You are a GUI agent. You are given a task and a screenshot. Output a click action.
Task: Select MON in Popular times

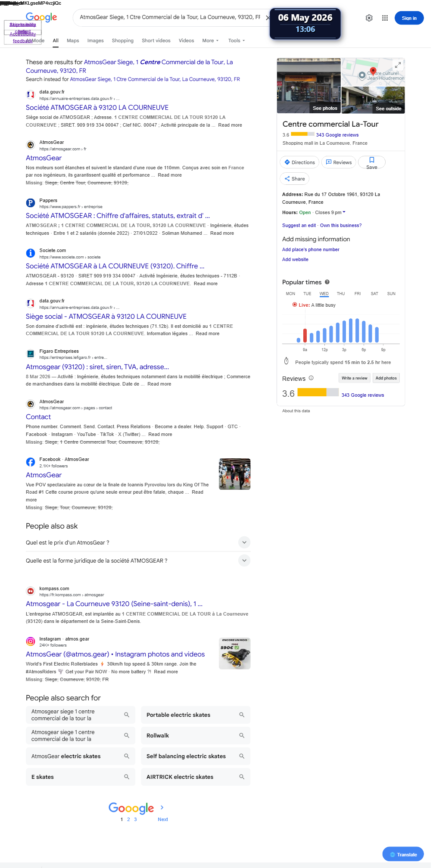290,294
